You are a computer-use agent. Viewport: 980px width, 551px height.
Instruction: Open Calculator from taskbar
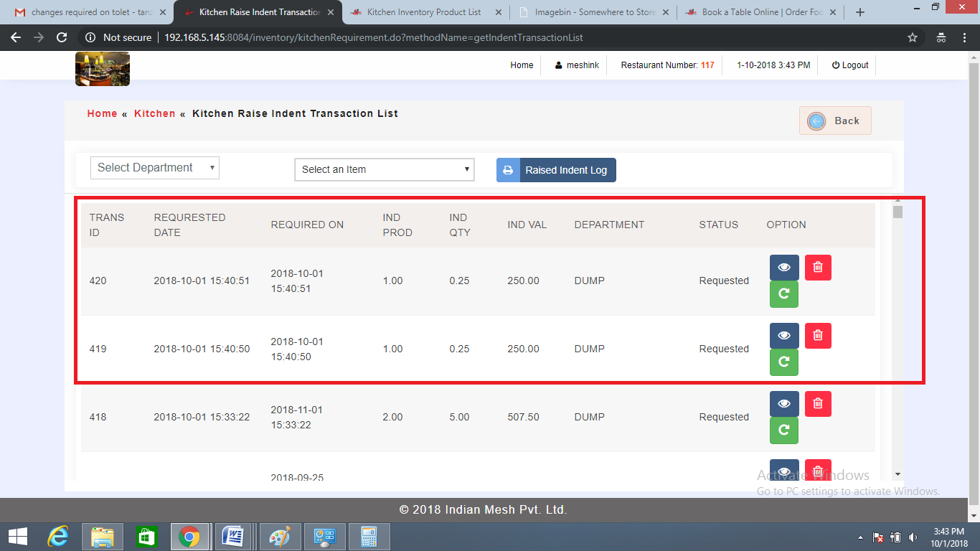pyautogui.click(x=369, y=537)
